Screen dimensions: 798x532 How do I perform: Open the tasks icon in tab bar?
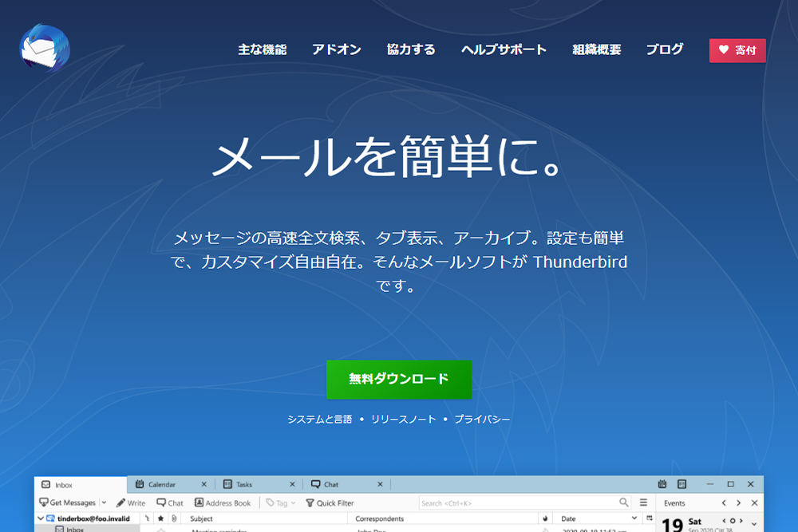(x=682, y=484)
